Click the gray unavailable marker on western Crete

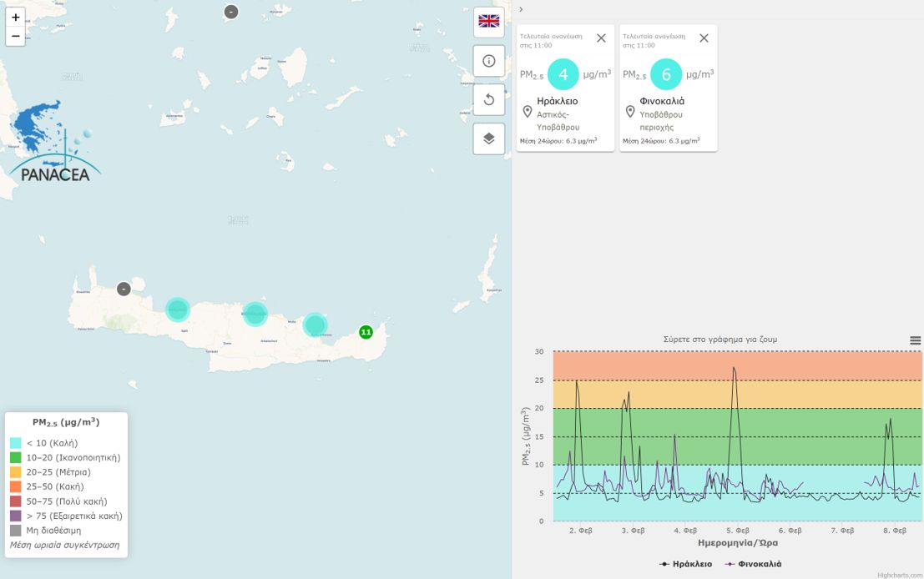click(x=124, y=289)
